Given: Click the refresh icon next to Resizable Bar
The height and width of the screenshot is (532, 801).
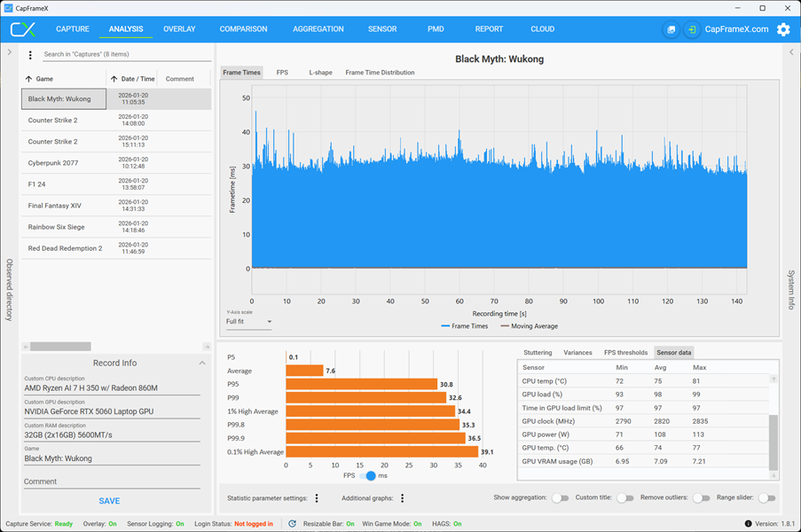Looking at the screenshot, I should [292, 523].
